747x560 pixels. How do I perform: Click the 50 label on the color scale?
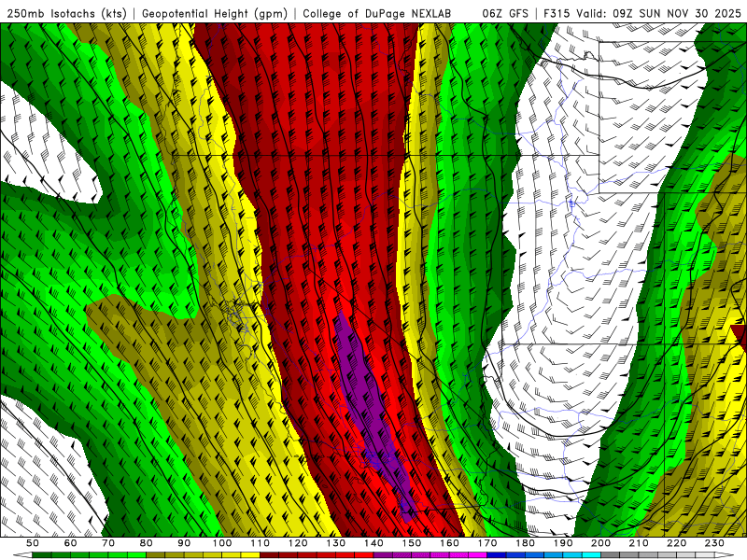click(x=33, y=543)
